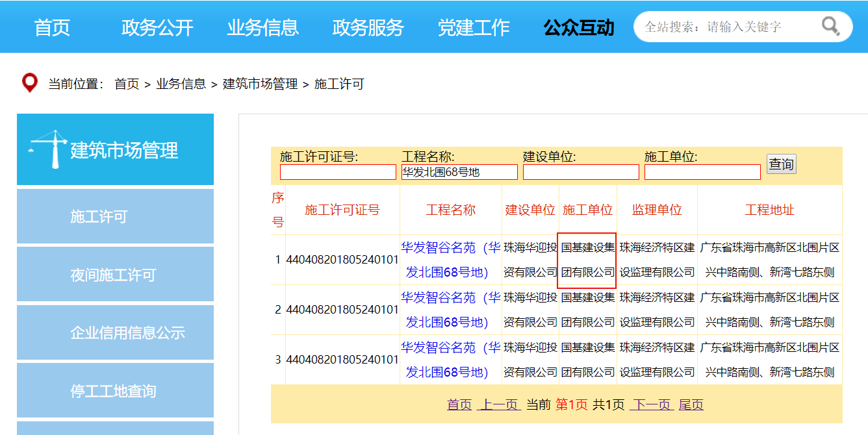This screenshot has width=868, height=435.
Task: Click the 共1页 page count text
Action: click(609, 404)
